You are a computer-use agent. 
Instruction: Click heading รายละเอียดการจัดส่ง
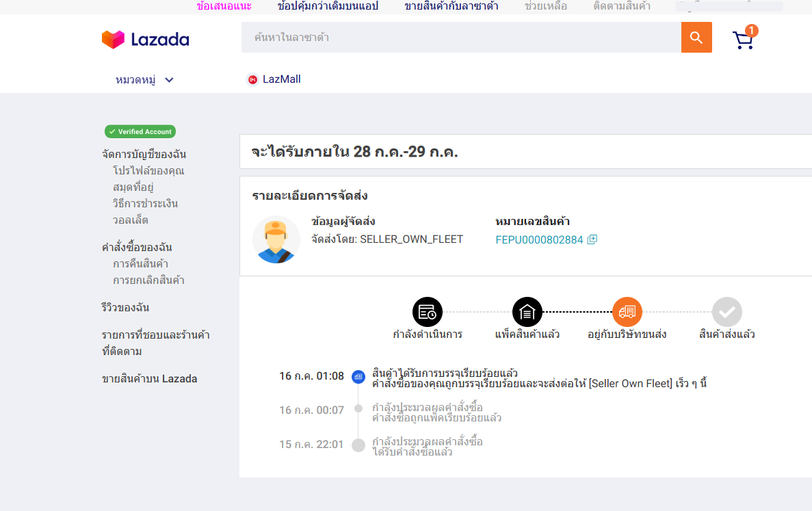click(x=310, y=196)
